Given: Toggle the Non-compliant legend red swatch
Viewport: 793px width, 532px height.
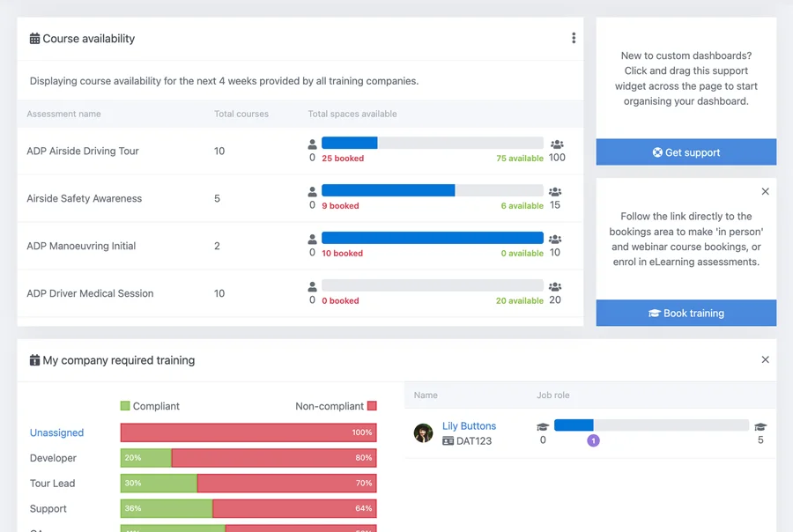Looking at the screenshot, I should point(372,406).
